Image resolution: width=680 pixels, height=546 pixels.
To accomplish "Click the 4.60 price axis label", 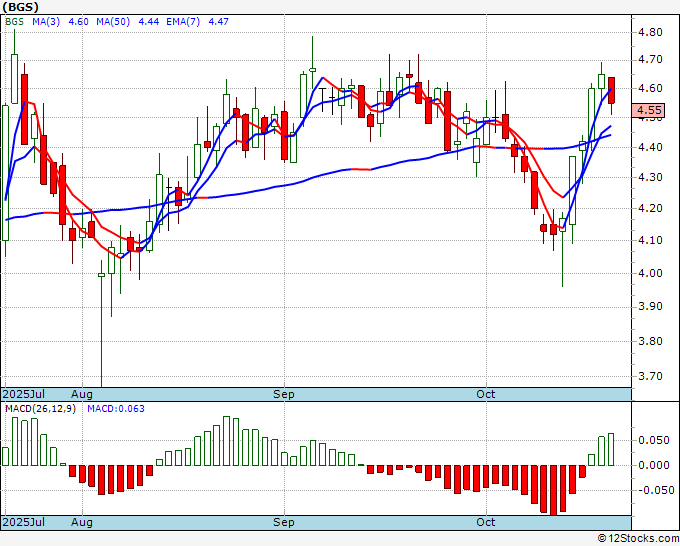I will 650,88.
